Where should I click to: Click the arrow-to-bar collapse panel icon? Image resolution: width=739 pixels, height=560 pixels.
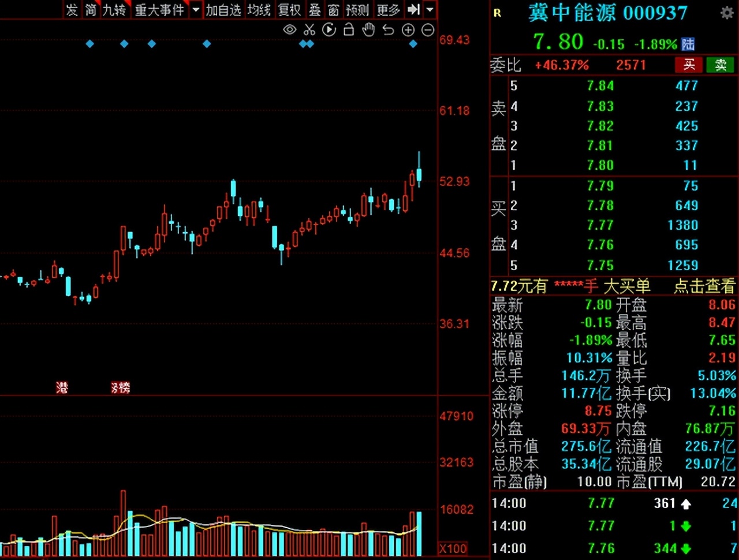tap(413, 10)
